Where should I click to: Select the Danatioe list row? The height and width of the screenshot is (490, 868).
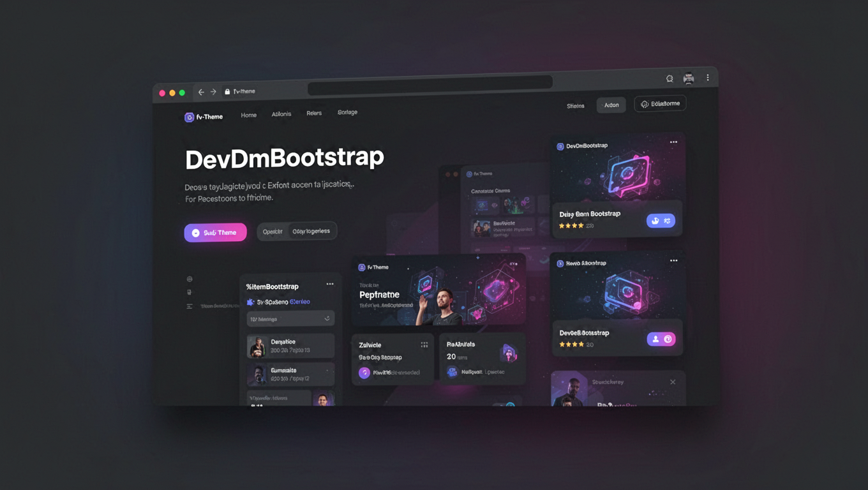pos(290,346)
